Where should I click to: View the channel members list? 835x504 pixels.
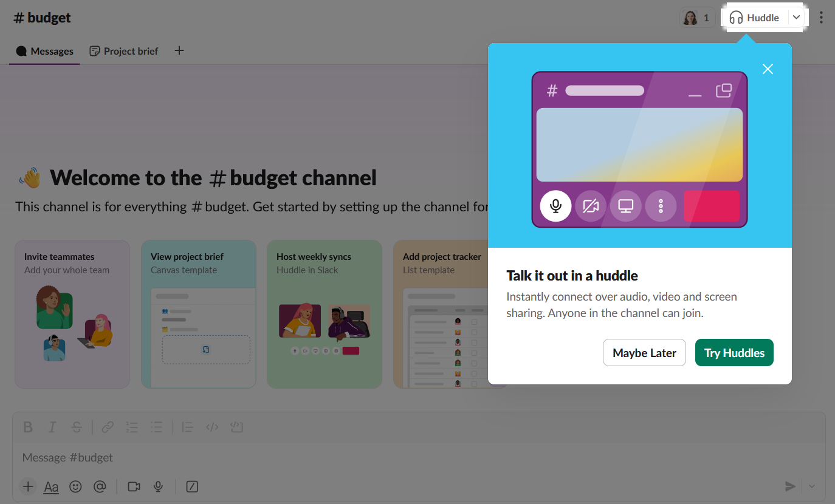tap(697, 18)
